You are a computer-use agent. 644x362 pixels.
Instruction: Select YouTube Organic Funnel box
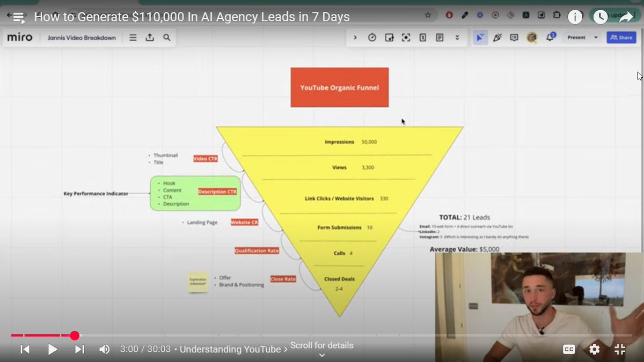point(340,87)
